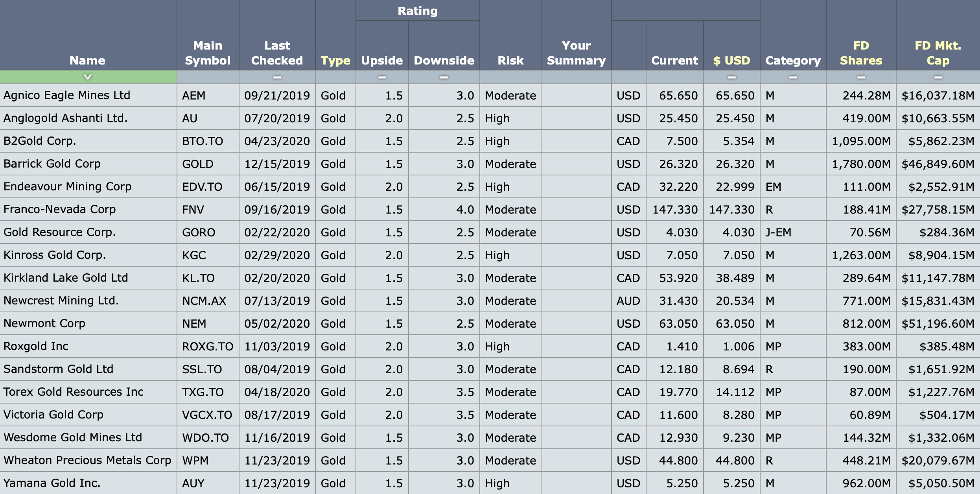The height and width of the screenshot is (494, 980).
Task: Click Roxgold Inc's High risk cell
Action: coord(497,346)
